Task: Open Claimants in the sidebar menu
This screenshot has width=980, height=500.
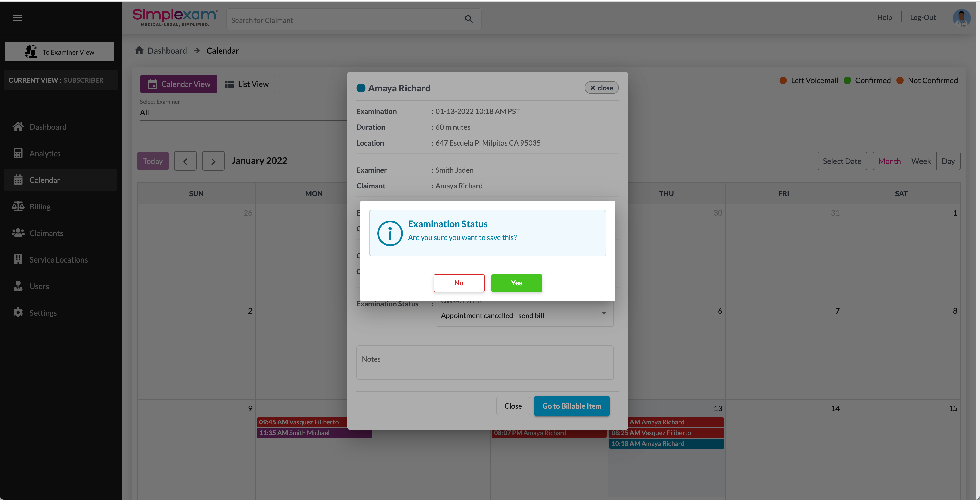Action: click(x=46, y=233)
